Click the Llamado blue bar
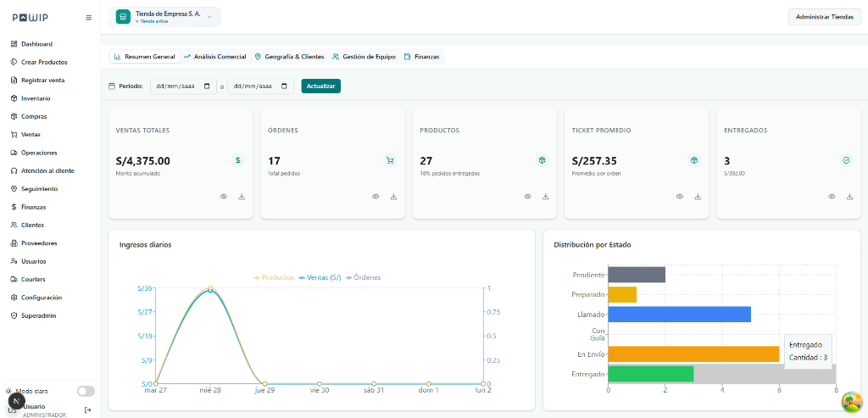The width and height of the screenshot is (868, 418). (x=680, y=315)
